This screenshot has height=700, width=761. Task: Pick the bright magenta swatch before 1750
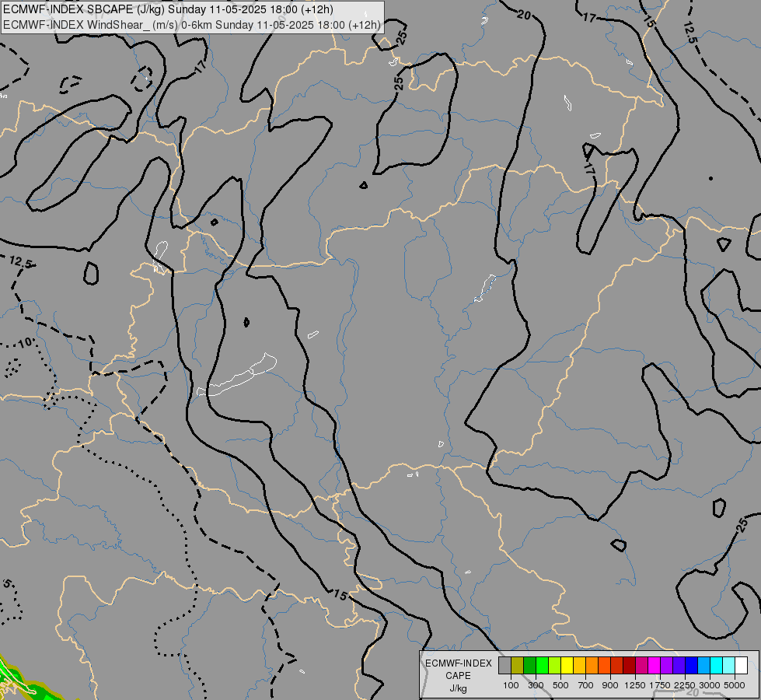click(655, 666)
